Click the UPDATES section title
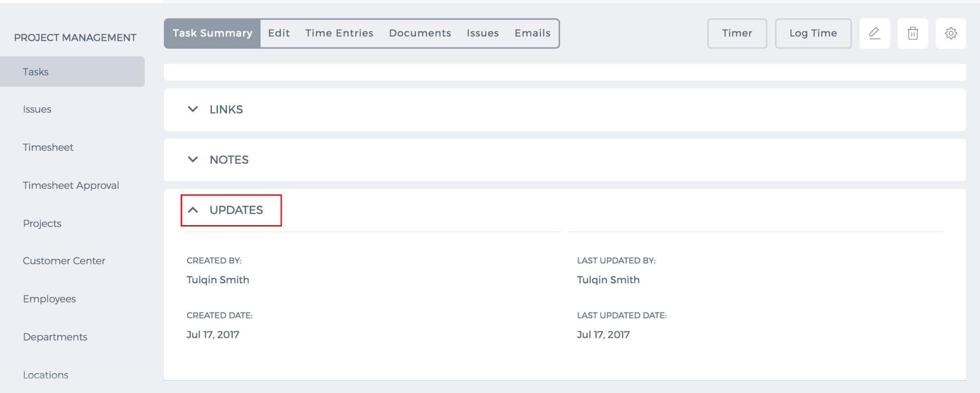 (x=236, y=210)
